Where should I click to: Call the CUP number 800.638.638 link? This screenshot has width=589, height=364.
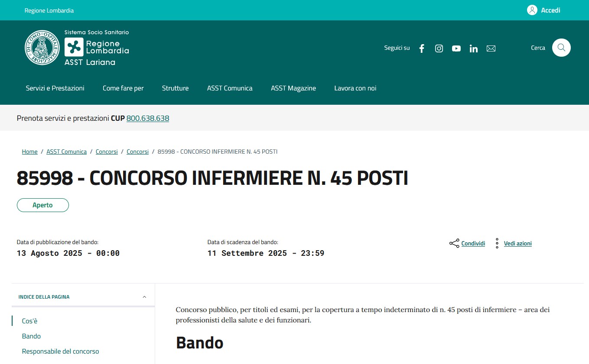(x=147, y=118)
